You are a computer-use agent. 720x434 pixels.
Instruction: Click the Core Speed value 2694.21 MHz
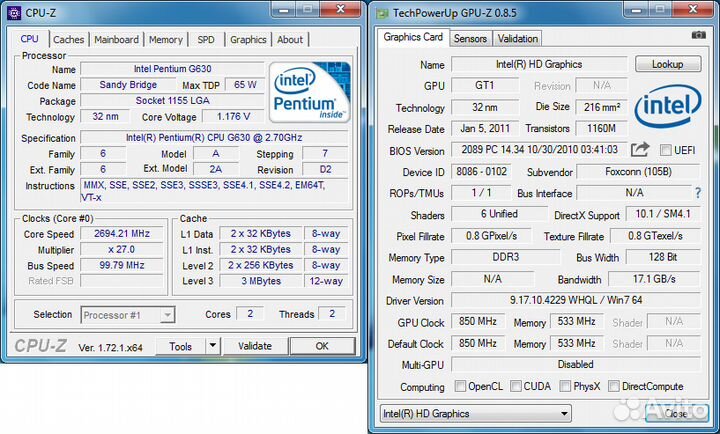(122, 233)
